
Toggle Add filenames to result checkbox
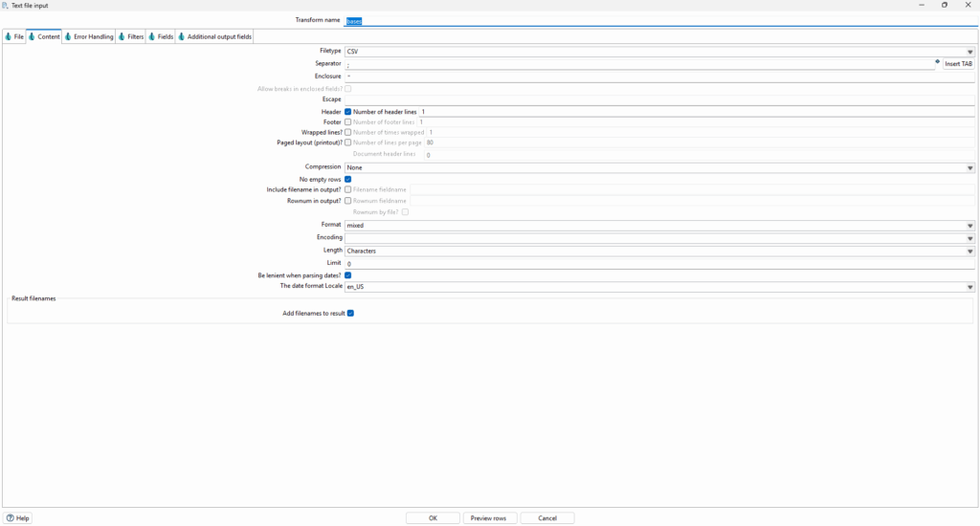click(x=350, y=314)
